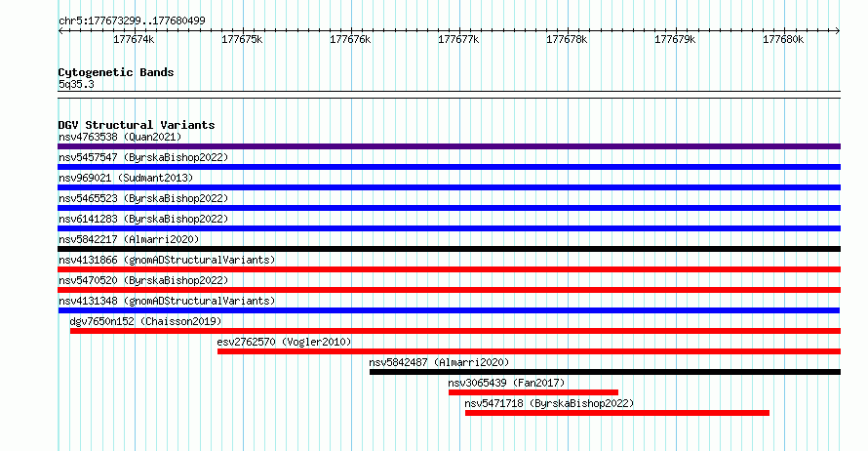
Task: Click nsv3065439 (Fan2017) label
Action: [506, 383]
